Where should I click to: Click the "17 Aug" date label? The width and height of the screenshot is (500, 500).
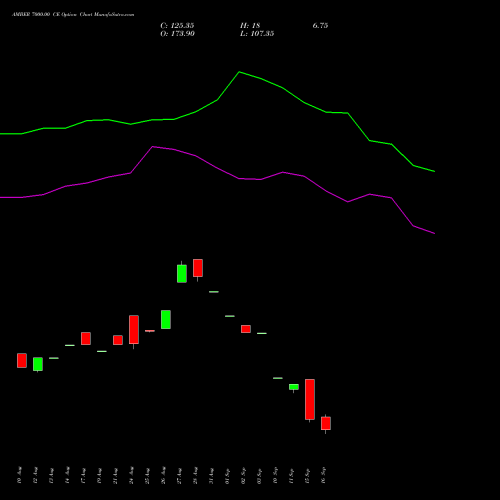(83, 475)
